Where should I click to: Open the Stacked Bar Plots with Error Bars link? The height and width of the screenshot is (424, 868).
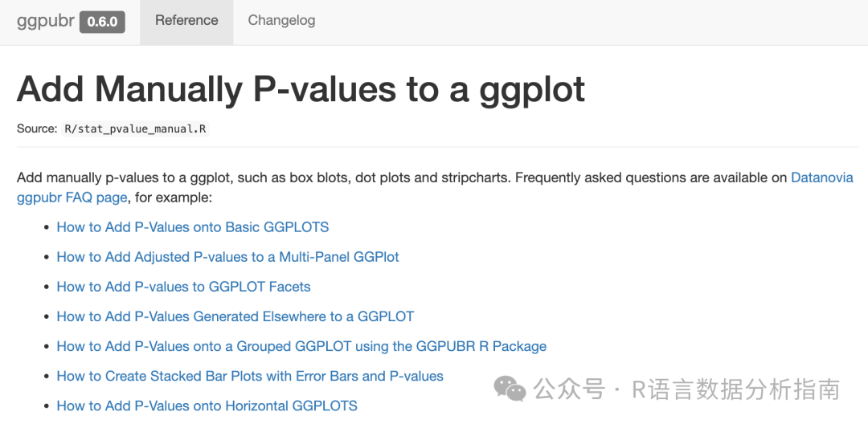[250, 376]
